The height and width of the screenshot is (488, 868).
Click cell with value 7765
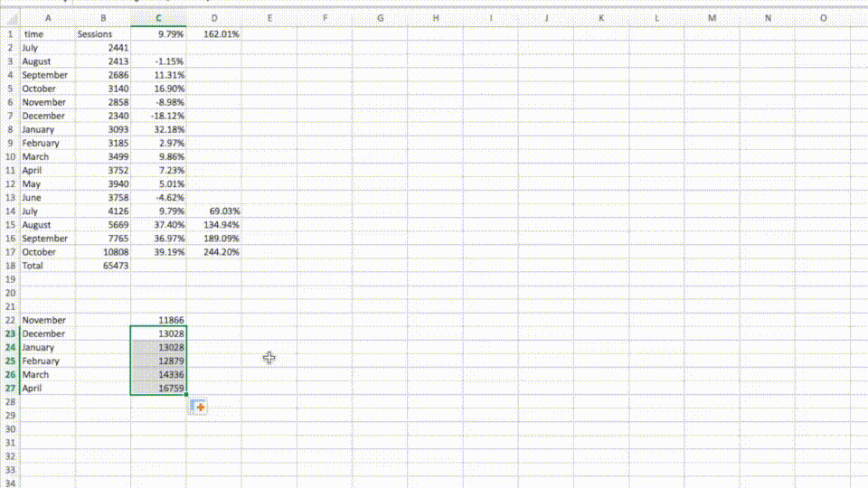[x=103, y=239]
